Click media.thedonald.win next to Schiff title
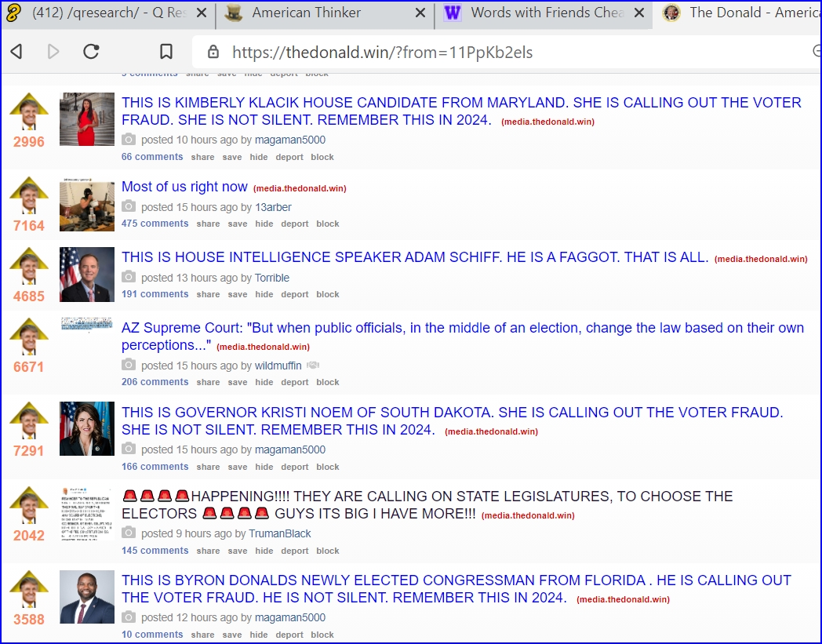The image size is (822, 644). [761, 259]
